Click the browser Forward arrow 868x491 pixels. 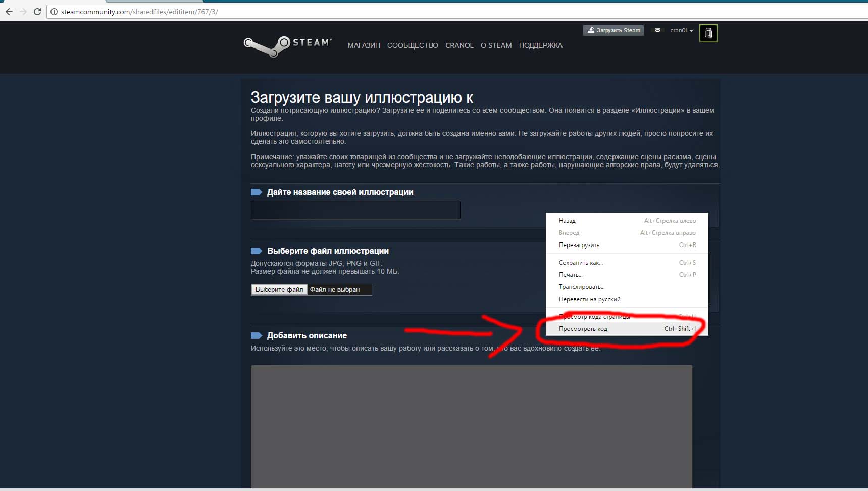[23, 12]
